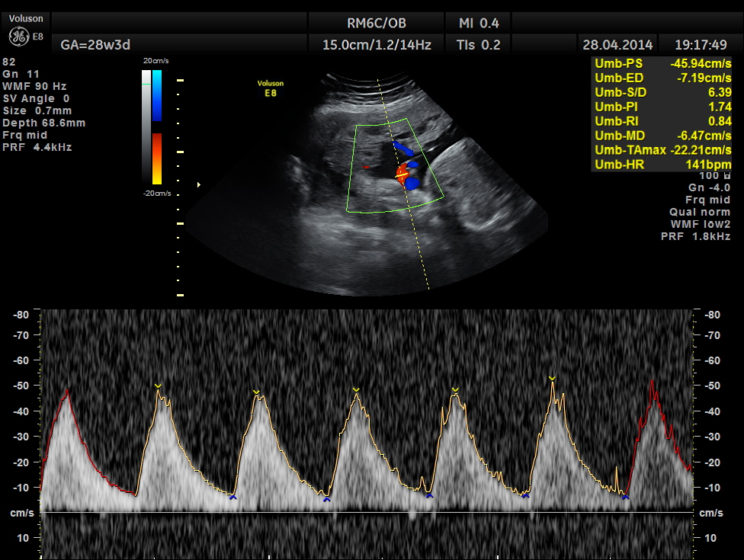The image size is (744, 560).
Task: Click the SV Angle 0 parameter
Action: (x=36, y=98)
